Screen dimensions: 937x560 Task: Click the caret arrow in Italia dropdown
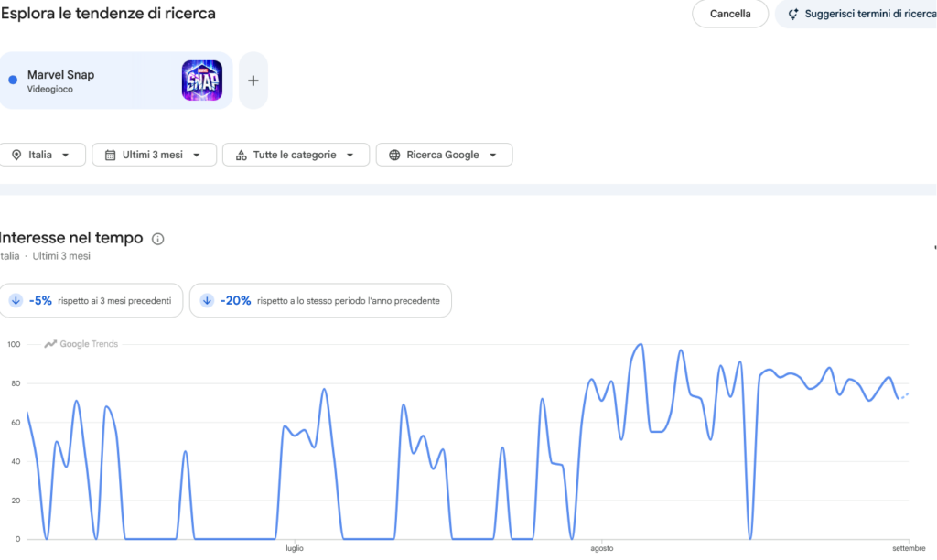tap(66, 155)
